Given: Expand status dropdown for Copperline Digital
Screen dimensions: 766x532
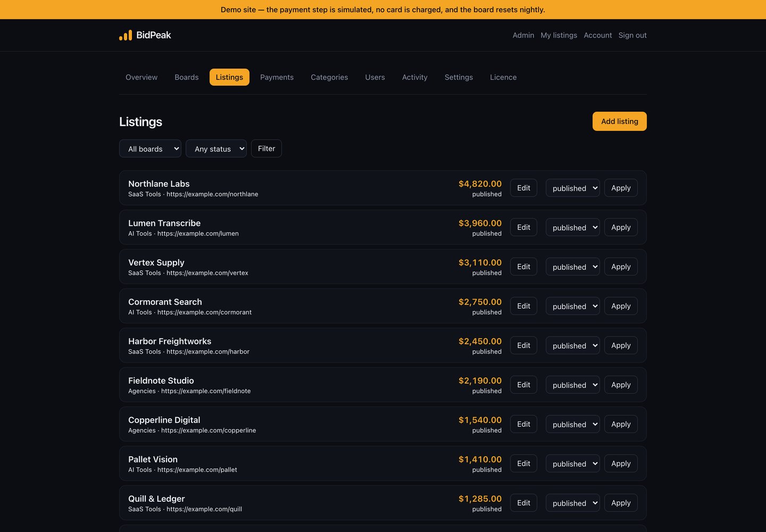Looking at the screenshot, I should (573, 424).
